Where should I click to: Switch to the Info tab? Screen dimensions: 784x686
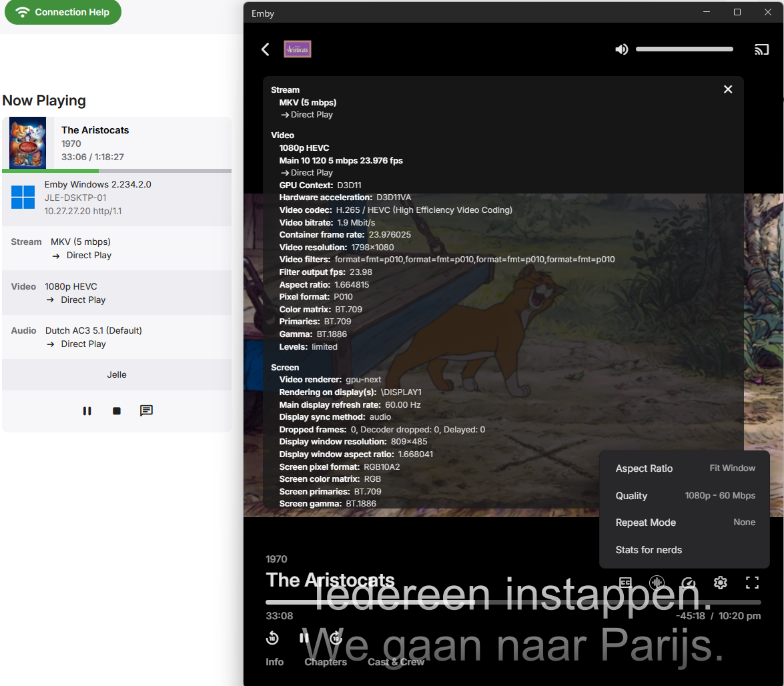coord(274,661)
